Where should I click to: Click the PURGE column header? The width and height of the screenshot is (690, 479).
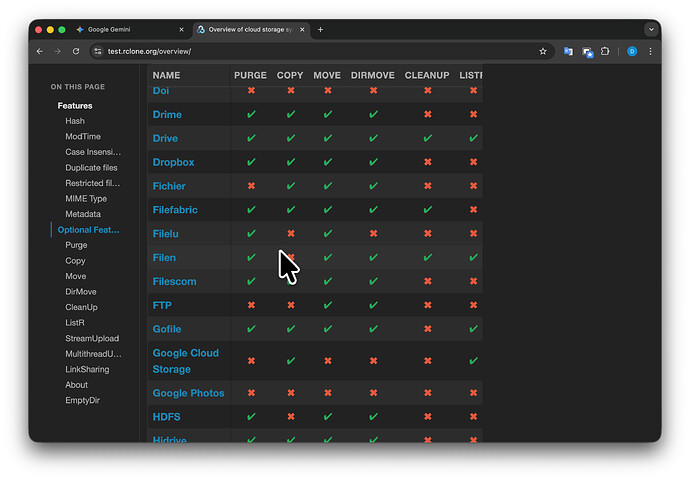(x=250, y=75)
